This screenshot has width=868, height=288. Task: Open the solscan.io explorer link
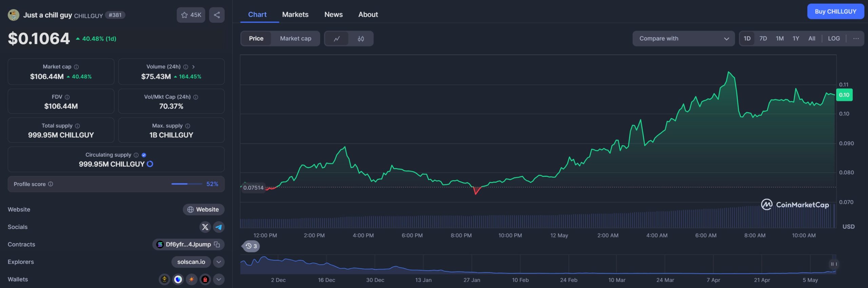191,262
